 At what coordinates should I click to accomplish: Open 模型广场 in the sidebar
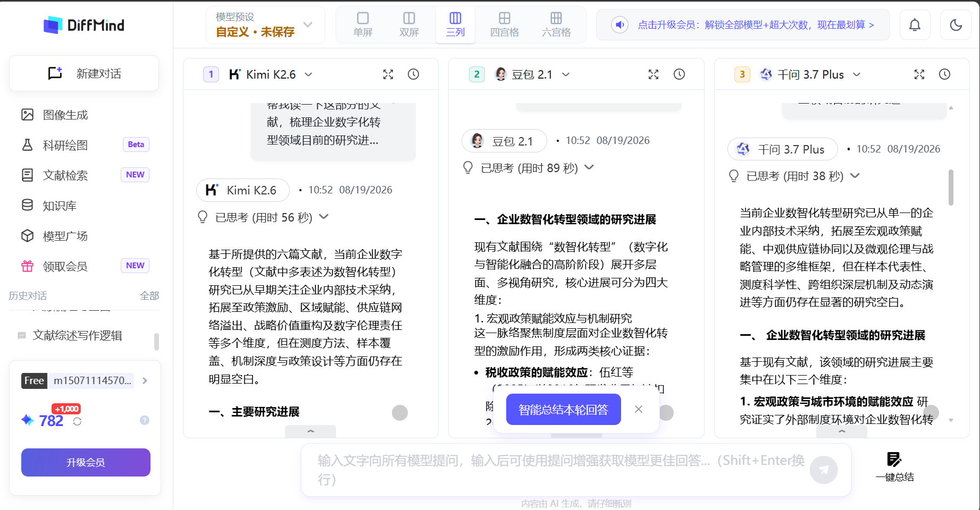point(65,236)
